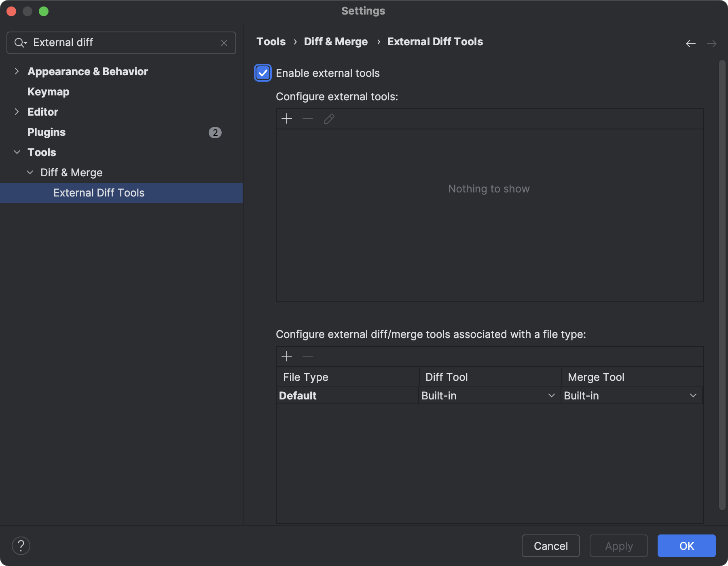Screen dimensions: 728x566
Task: Open the Diff Tool Built-in dropdown
Action: click(x=551, y=395)
